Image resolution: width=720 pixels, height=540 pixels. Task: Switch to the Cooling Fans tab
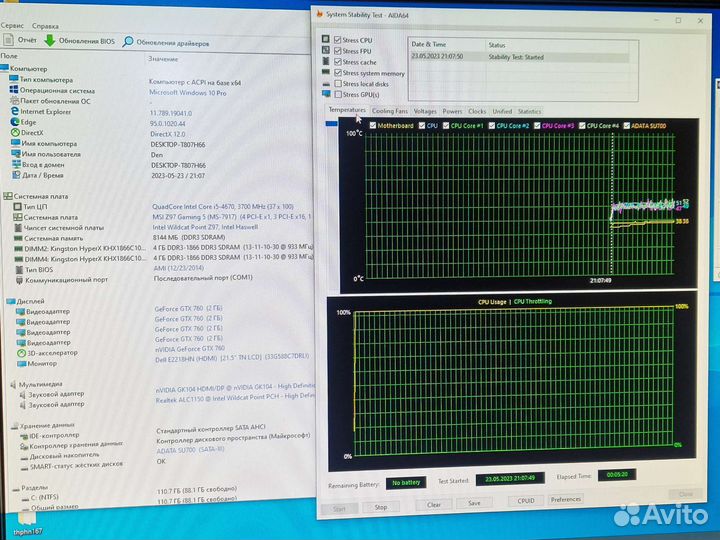pos(390,111)
